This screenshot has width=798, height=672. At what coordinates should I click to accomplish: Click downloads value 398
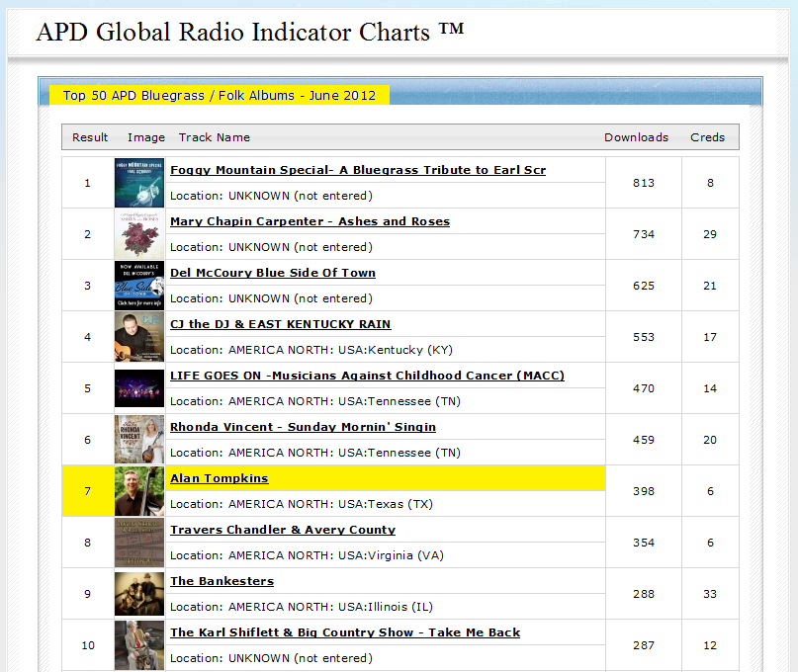(644, 491)
